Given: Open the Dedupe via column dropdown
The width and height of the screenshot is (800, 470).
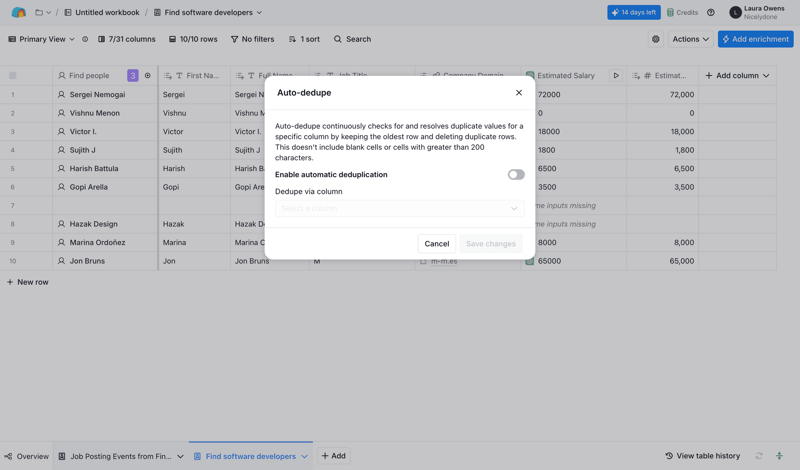Looking at the screenshot, I should [399, 208].
